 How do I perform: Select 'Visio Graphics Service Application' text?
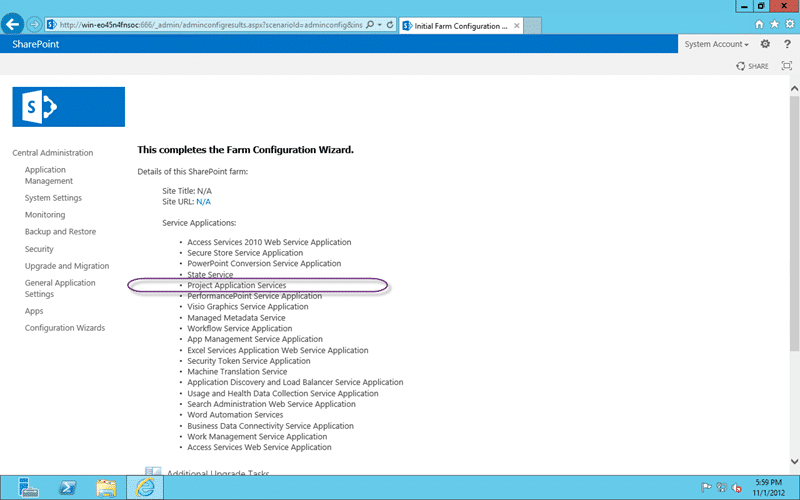coord(247,307)
